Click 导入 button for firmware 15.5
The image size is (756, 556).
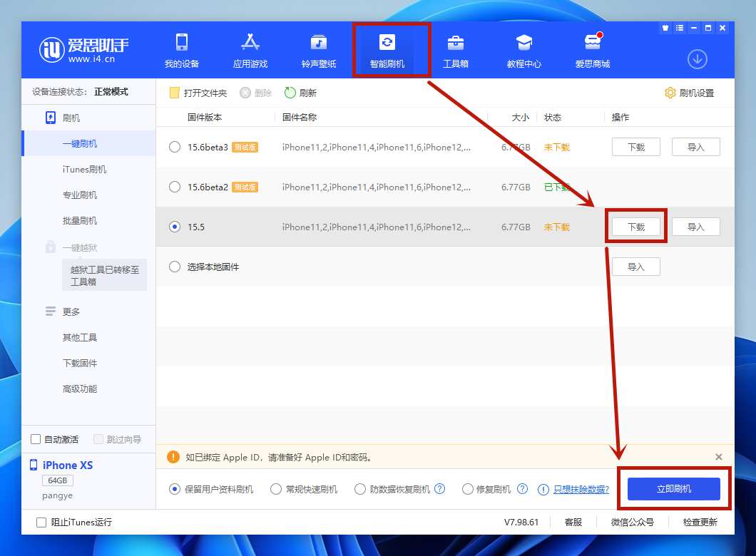(695, 227)
